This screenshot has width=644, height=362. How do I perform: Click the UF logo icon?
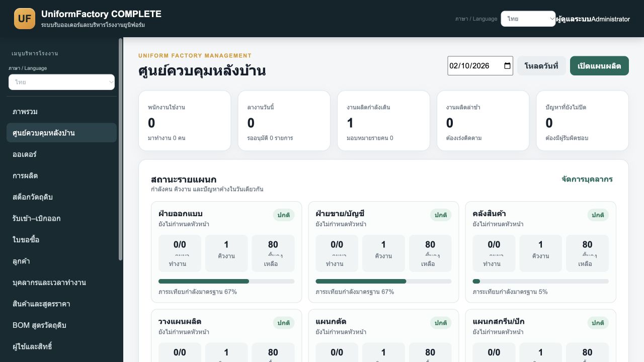pos(25,19)
